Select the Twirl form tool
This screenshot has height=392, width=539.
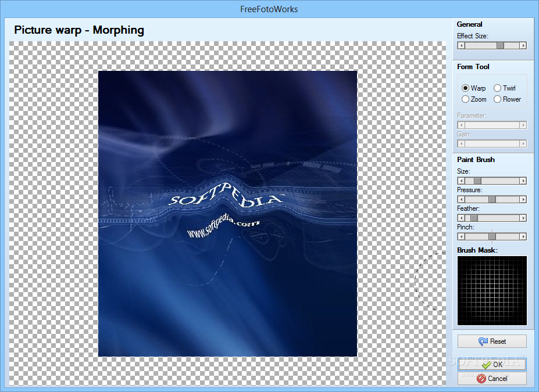(x=505, y=88)
